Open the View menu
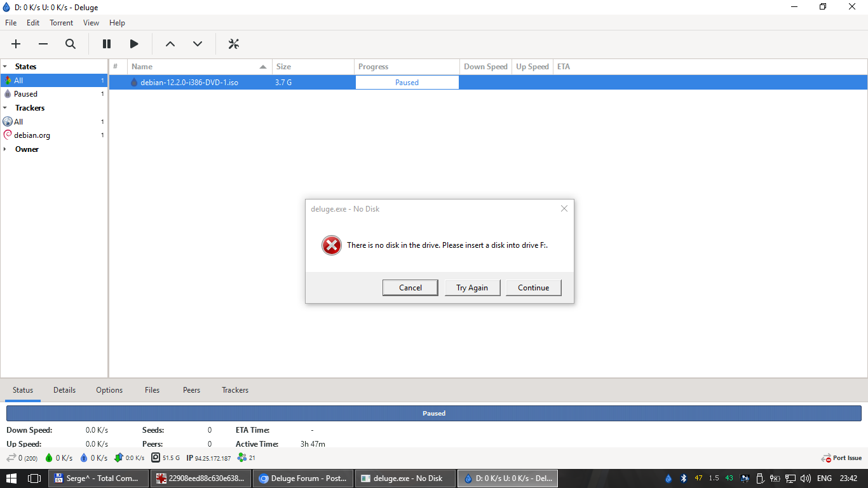The width and height of the screenshot is (868, 488). [91, 22]
